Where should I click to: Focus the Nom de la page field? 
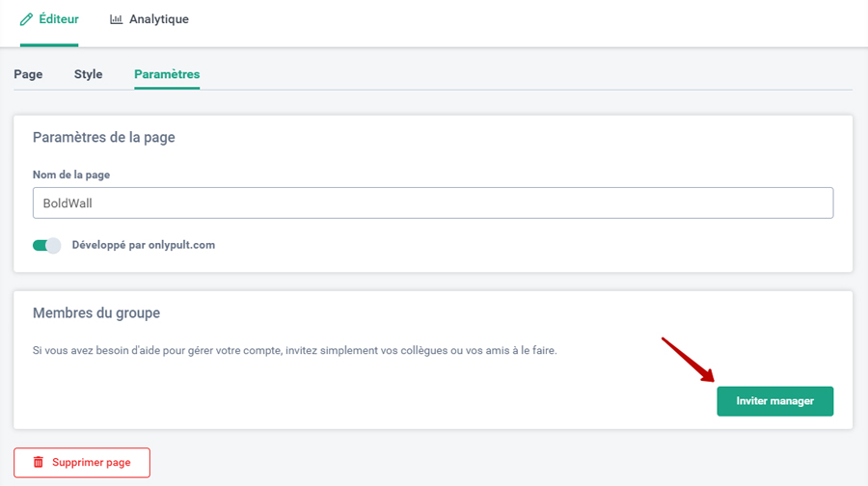433,202
